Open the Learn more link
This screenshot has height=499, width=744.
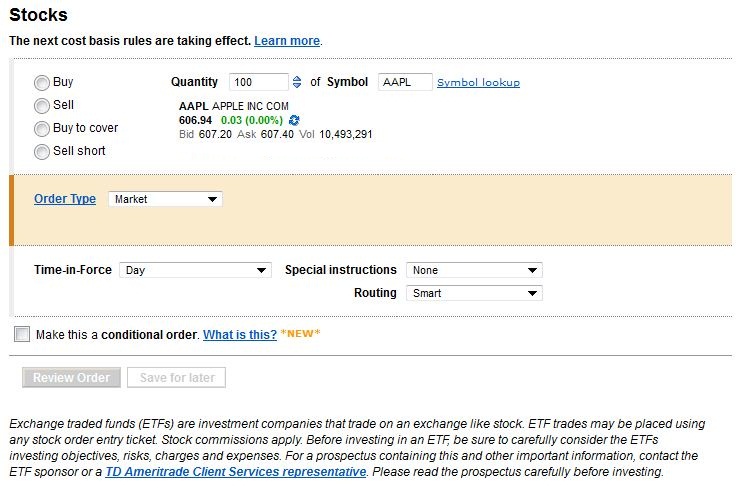coord(287,41)
